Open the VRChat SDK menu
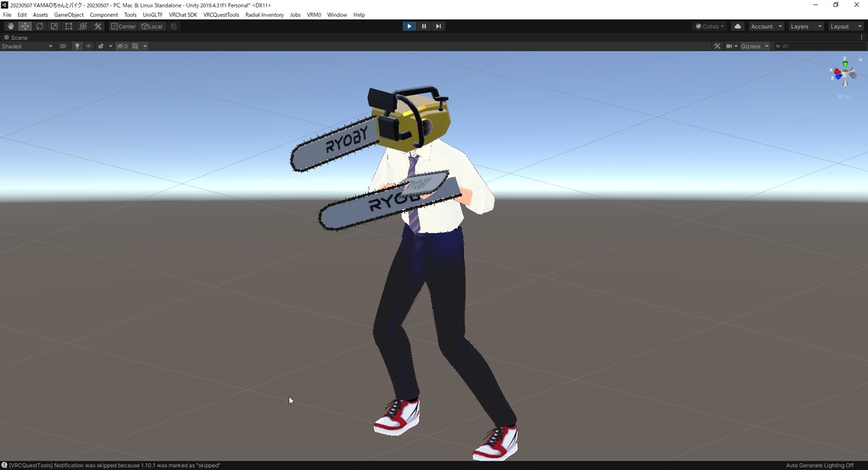Screen dimensions: 868x470 183,15
